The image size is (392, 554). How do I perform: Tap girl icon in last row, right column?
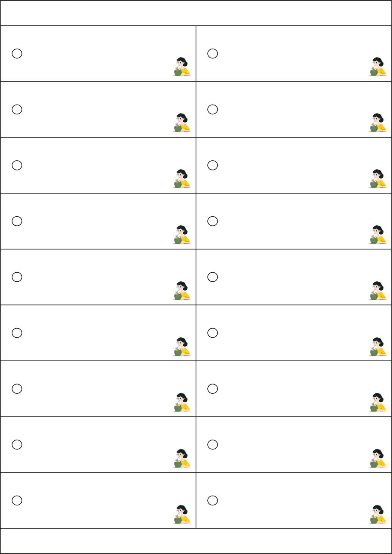[377, 514]
